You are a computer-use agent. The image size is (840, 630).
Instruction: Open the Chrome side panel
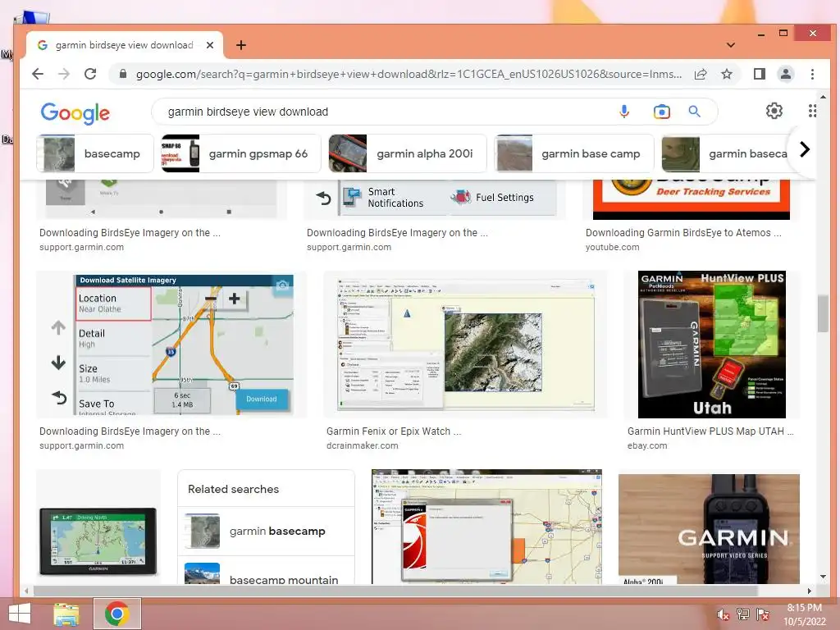click(x=759, y=74)
